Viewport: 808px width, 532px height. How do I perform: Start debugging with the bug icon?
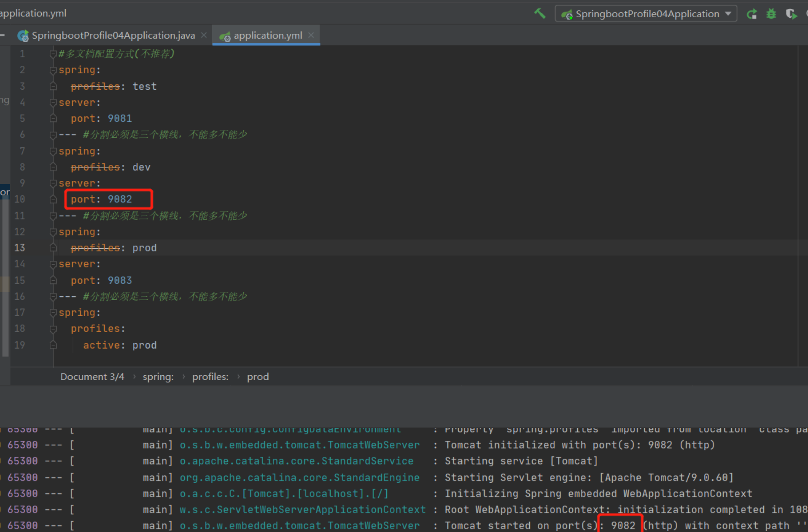point(771,14)
